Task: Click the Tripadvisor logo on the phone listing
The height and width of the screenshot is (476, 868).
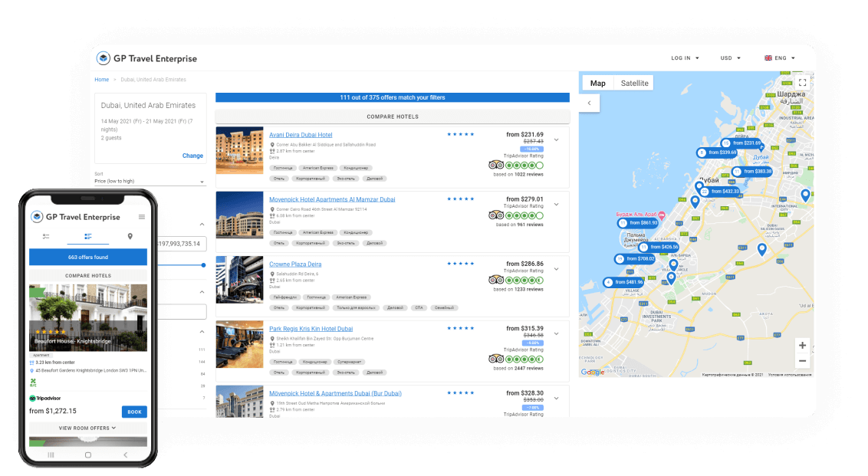Action: [44, 398]
